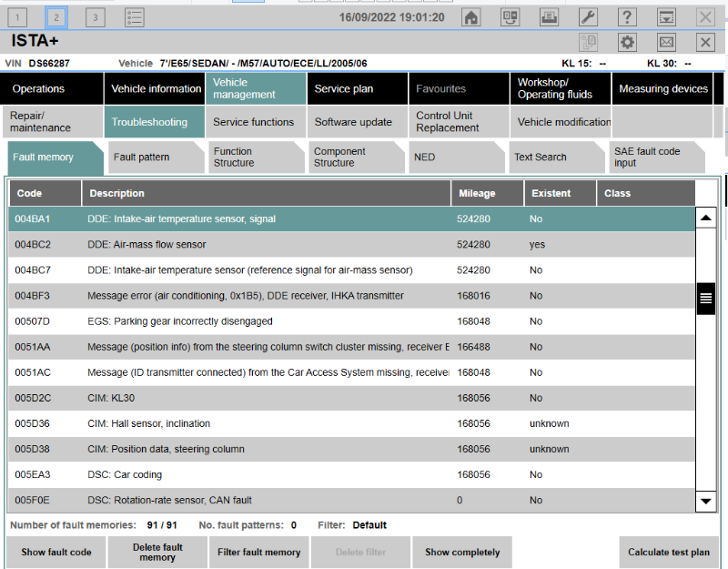The image size is (728, 569).
Task: Click the Delete fault memory button
Action: click(x=157, y=553)
